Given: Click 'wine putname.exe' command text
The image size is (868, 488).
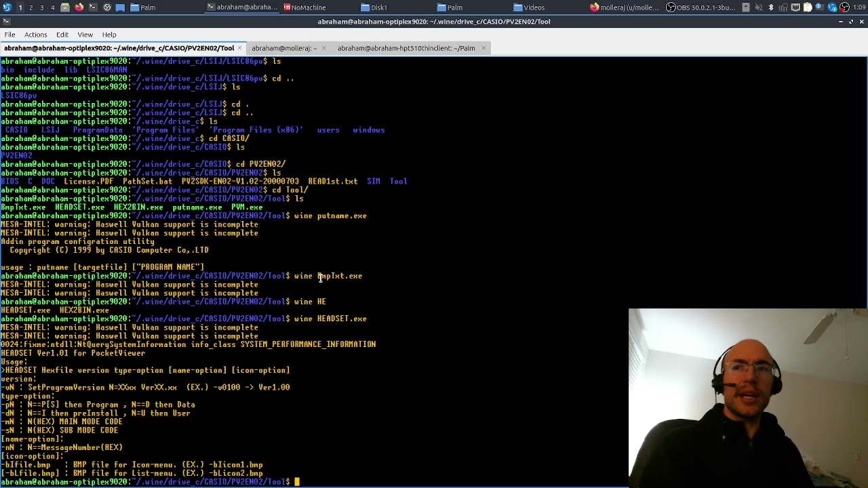Looking at the screenshot, I should (330, 216).
